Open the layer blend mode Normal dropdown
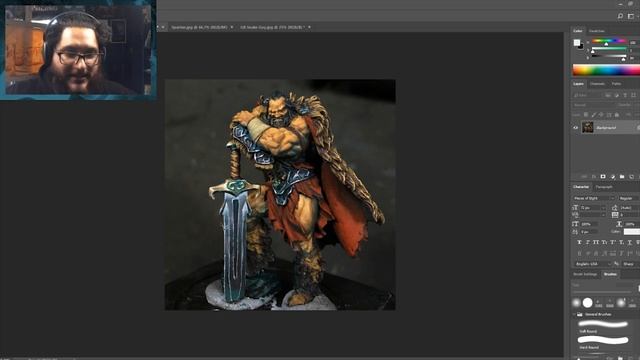The height and width of the screenshot is (360, 640). [591, 105]
